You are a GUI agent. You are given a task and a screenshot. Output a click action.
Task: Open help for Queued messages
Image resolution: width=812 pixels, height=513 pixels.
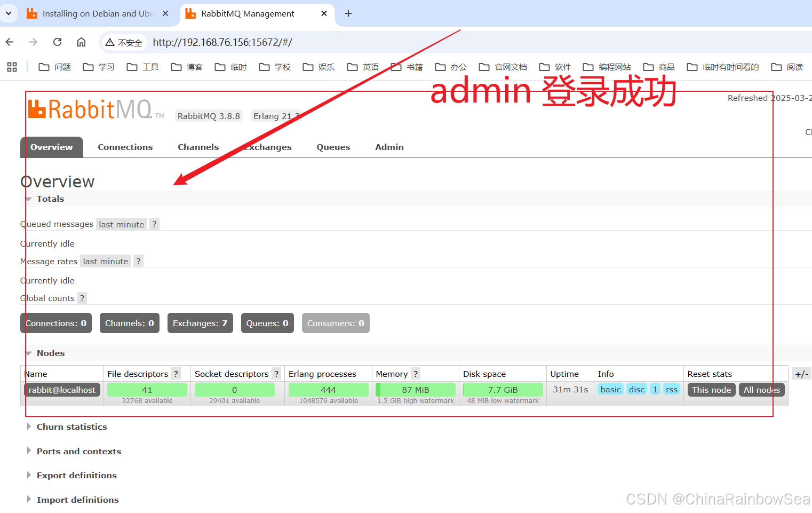click(x=154, y=224)
